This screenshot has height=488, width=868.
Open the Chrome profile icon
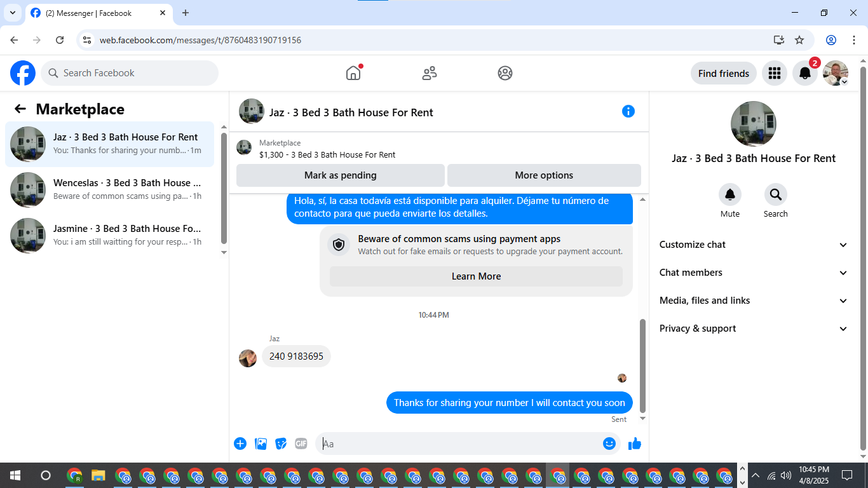click(x=831, y=40)
